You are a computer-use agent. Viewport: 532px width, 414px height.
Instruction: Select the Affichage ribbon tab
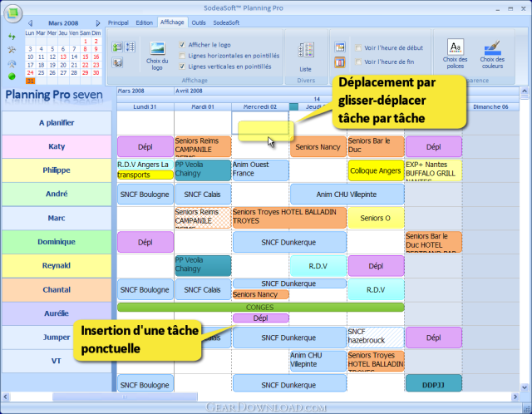pyautogui.click(x=172, y=22)
